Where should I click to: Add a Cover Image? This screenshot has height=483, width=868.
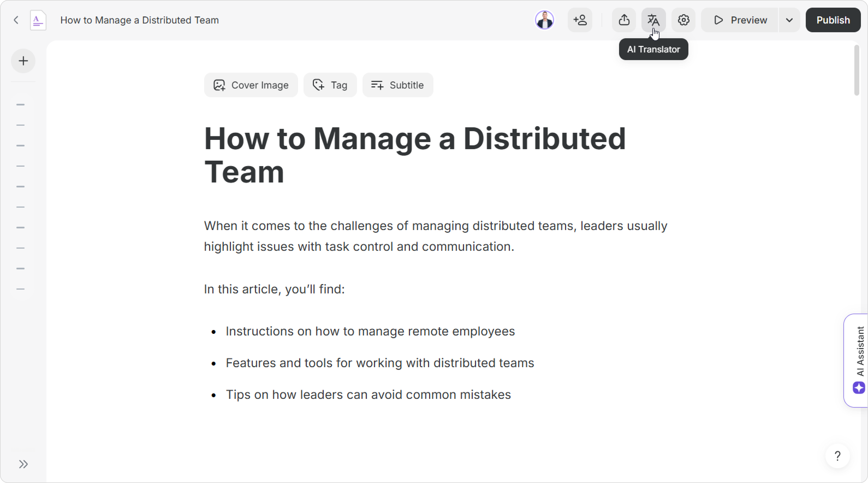(x=251, y=85)
